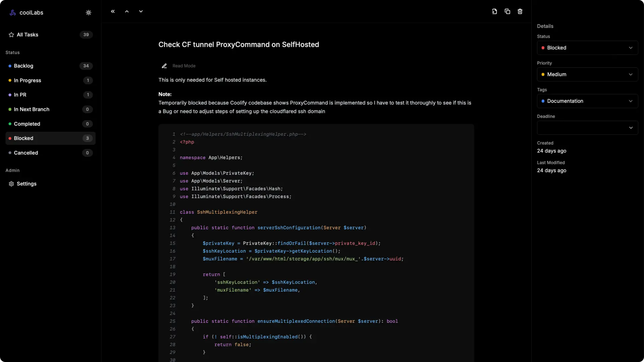Go to previous task with up arrow

[x=127, y=11]
